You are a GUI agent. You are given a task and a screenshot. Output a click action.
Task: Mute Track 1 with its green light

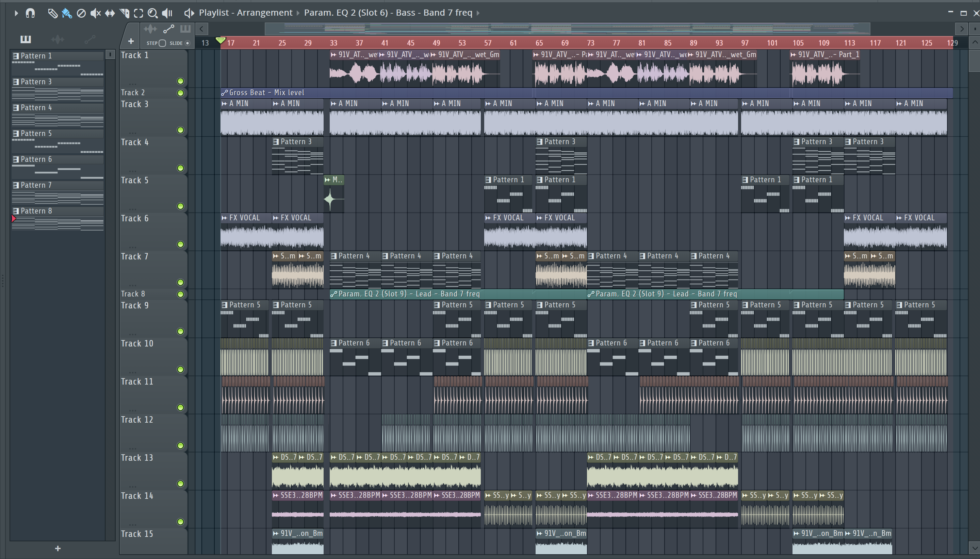pos(180,81)
